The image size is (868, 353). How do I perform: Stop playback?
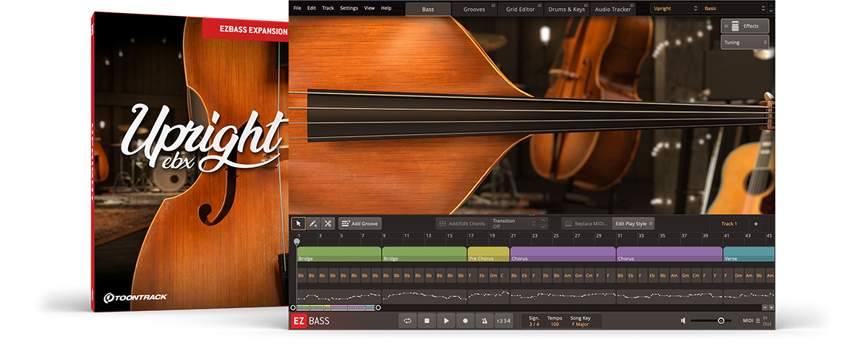point(427,320)
